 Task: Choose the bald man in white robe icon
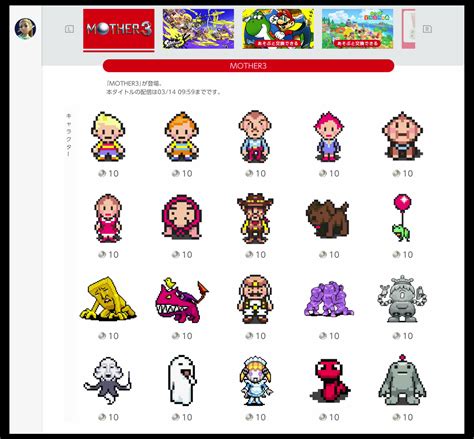coord(255,299)
